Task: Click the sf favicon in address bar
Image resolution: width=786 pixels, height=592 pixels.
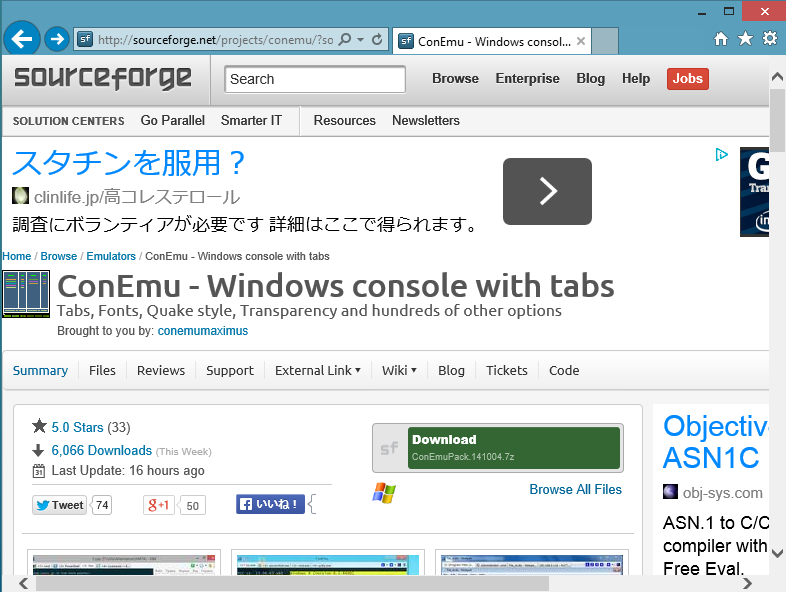Action: tap(85, 39)
